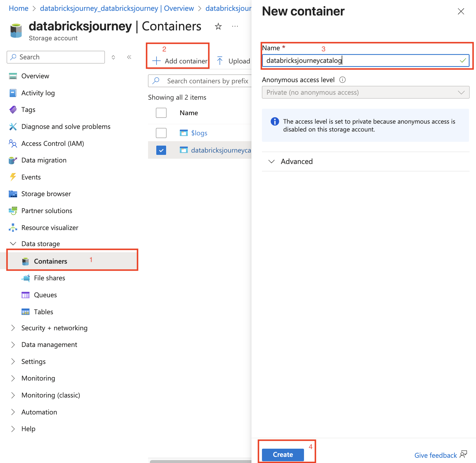The image size is (476, 463).
Task: Click the favorite star icon beside Containers title
Action: [218, 27]
